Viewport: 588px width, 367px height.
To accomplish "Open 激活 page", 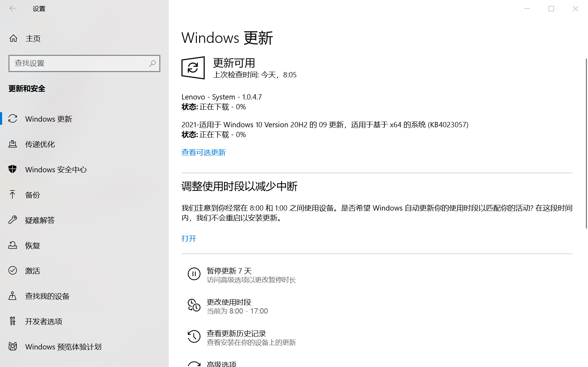I will click(84, 271).
